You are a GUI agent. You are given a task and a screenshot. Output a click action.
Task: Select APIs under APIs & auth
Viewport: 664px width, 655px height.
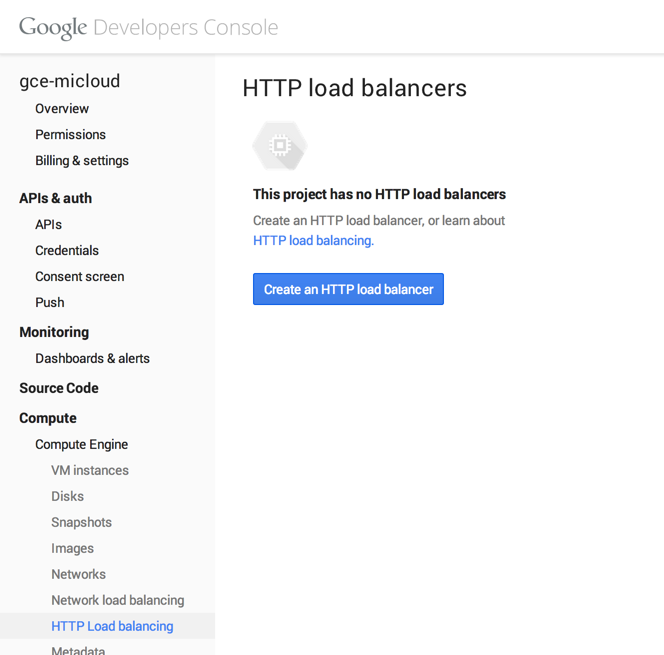pyautogui.click(x=48, y=224)
